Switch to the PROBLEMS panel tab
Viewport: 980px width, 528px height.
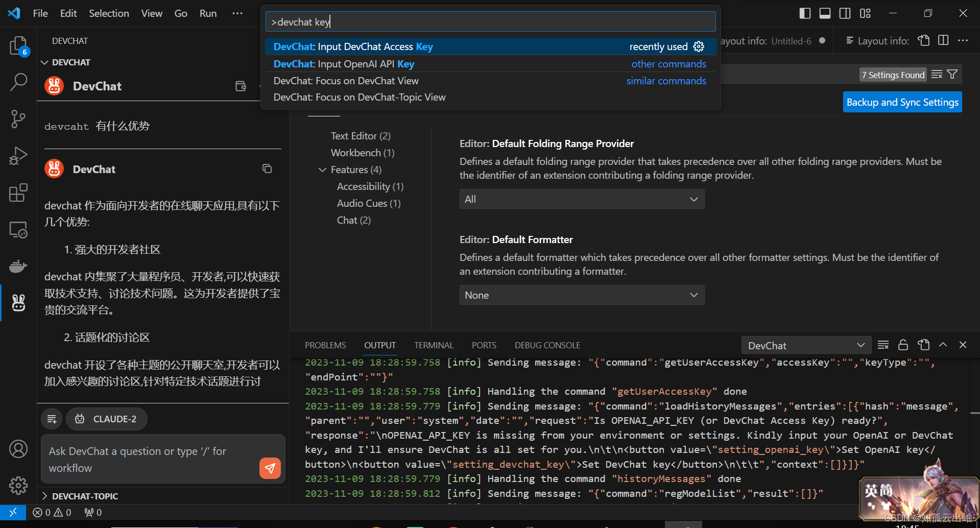click(325, 345)
